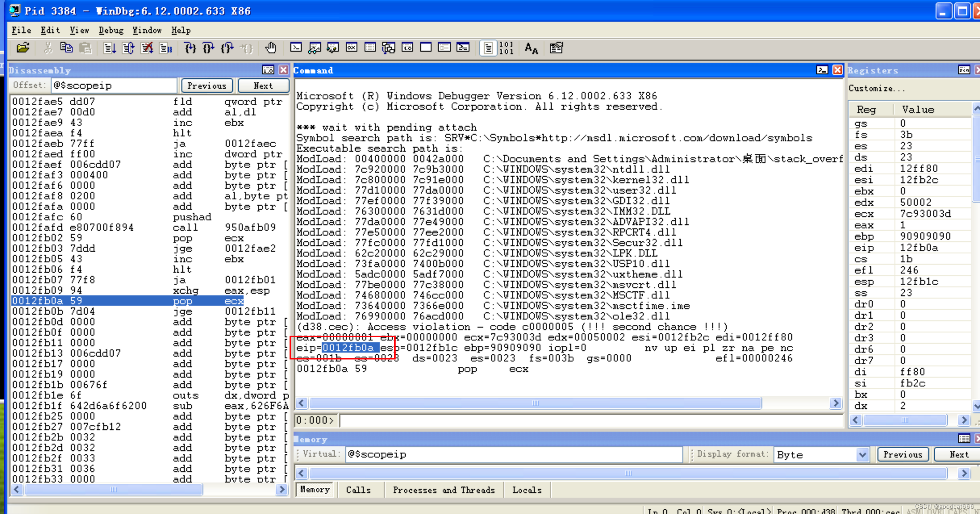Click Command window horizontal scrollbar right arrow
980x514 pixels.
pos(836,403)
